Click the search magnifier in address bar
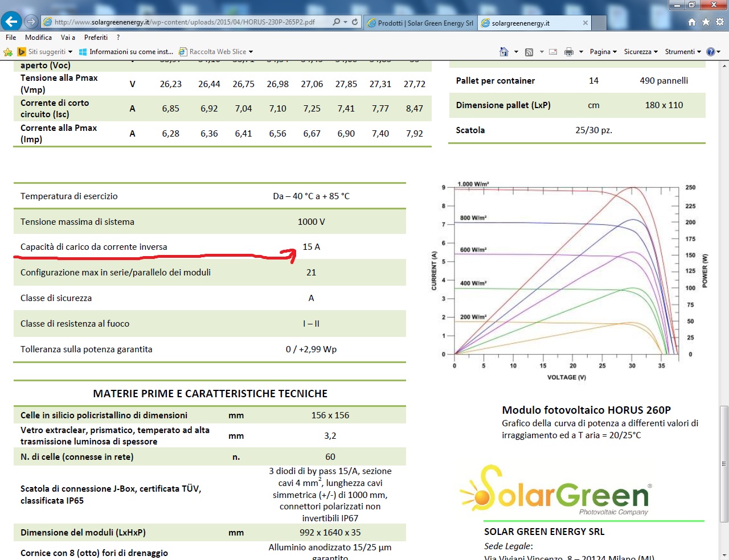Image resolution: width=729 pixels, height=560 pixels. [x=337, y=22]
